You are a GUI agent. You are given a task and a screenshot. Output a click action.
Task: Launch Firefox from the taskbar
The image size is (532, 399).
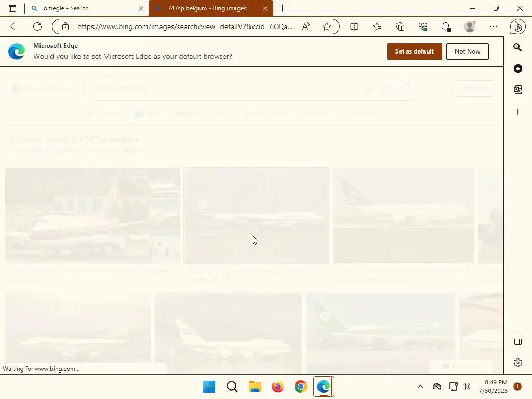coord(277,387)
